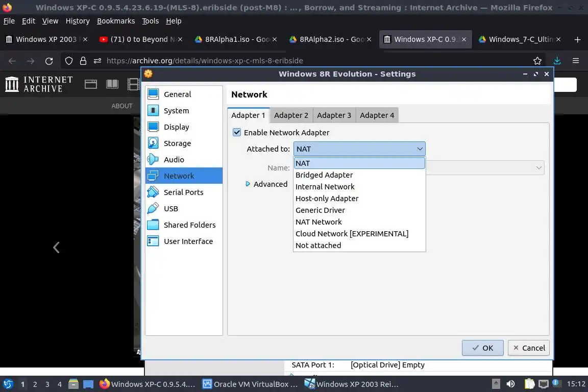588x392 pixels.
Task: Open Audio settings category
Action: point(184,159)
